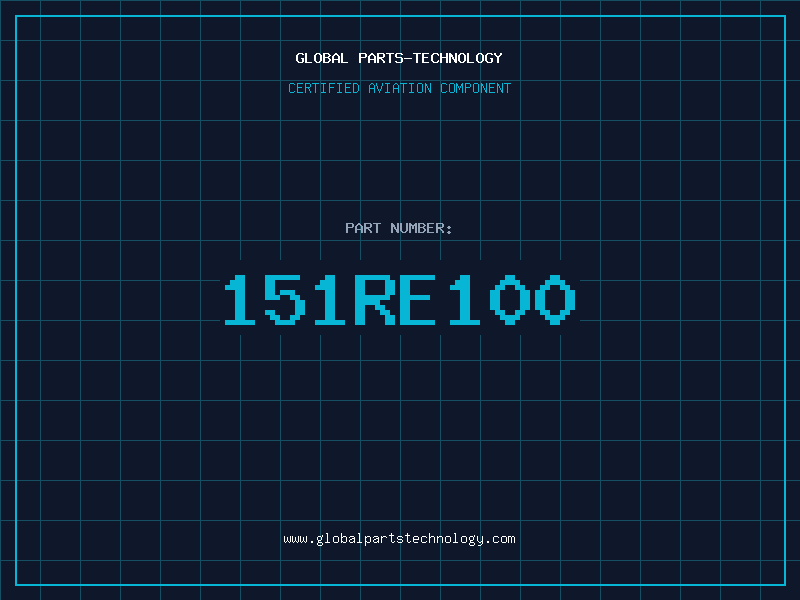Click the GLOBAL PARTS-TECHNOLOGY company heading
800x600 pixels.
[399, 58]
